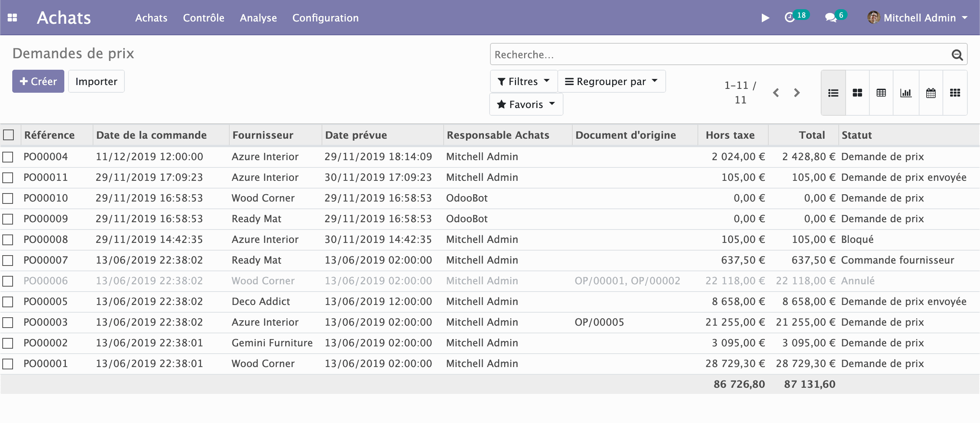Expand the Regrouper par menu
Screen dimensions: 980x423
point(611,81)
